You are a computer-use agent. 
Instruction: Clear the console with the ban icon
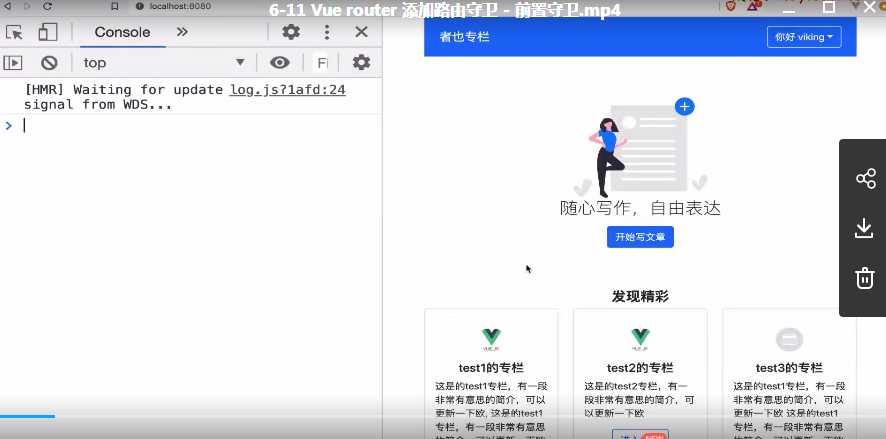pos(48,63)
